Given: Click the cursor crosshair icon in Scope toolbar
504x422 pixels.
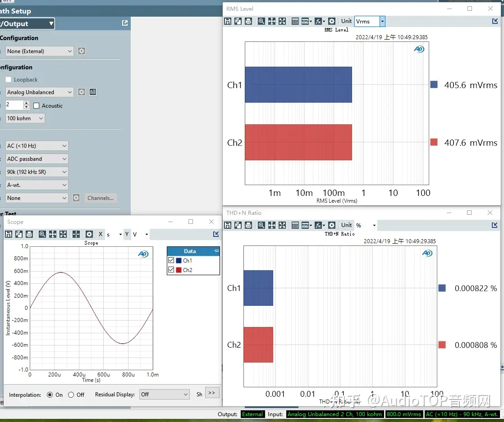Looking at the screenshot, I should pos(76,234).
